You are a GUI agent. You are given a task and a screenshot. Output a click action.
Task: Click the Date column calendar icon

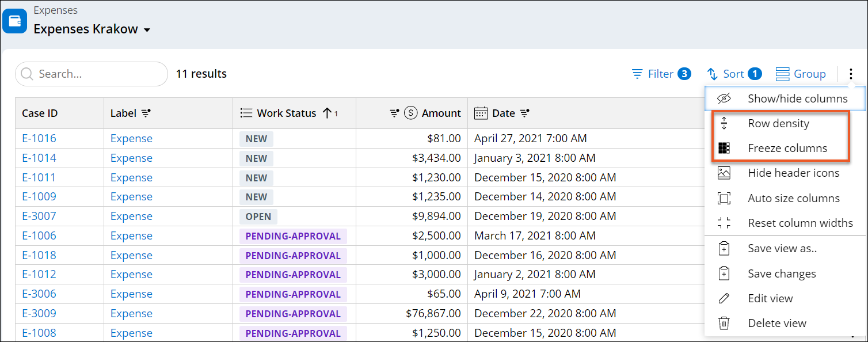click(x=481, y=113)
